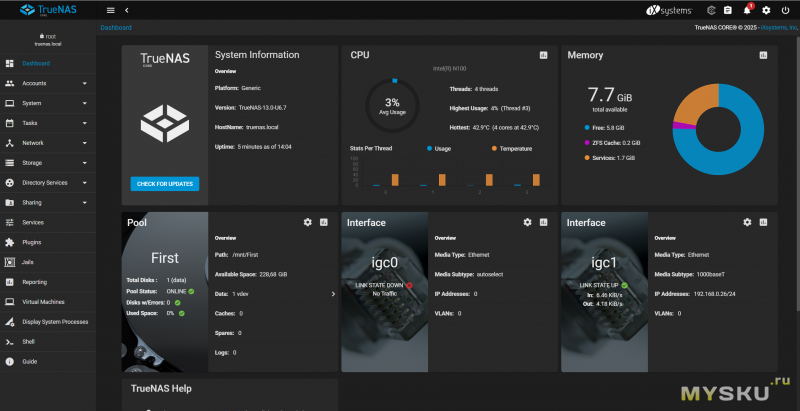The width and height of the screenshot is (800, 411).
Task: Click the power icon in top bar
Action: pos(785,10)
